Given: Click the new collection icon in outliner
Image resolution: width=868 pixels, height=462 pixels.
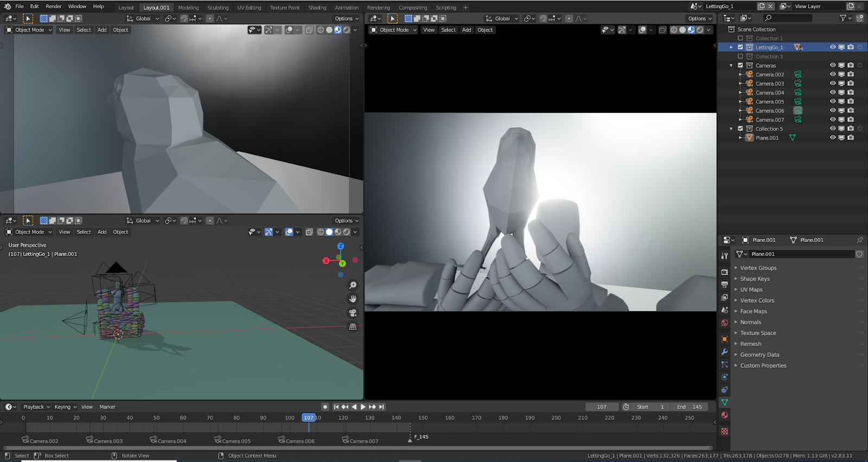Looking at the screenshot, I should coord(860,18).
